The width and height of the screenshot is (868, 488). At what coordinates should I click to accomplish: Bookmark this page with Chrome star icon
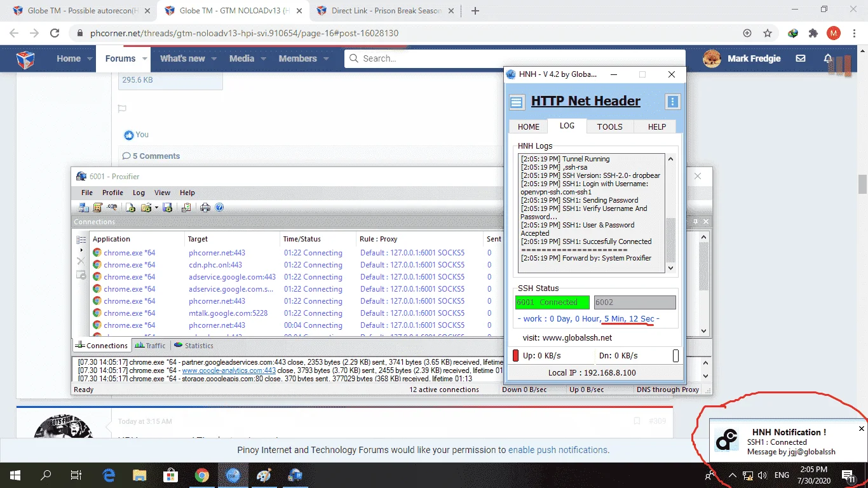click(x=768, y=33)
